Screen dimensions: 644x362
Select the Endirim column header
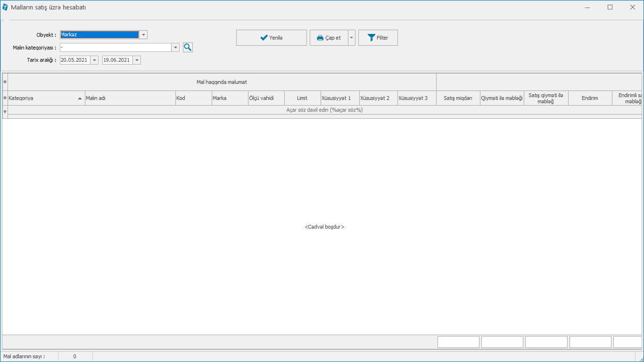click(590, 98)
